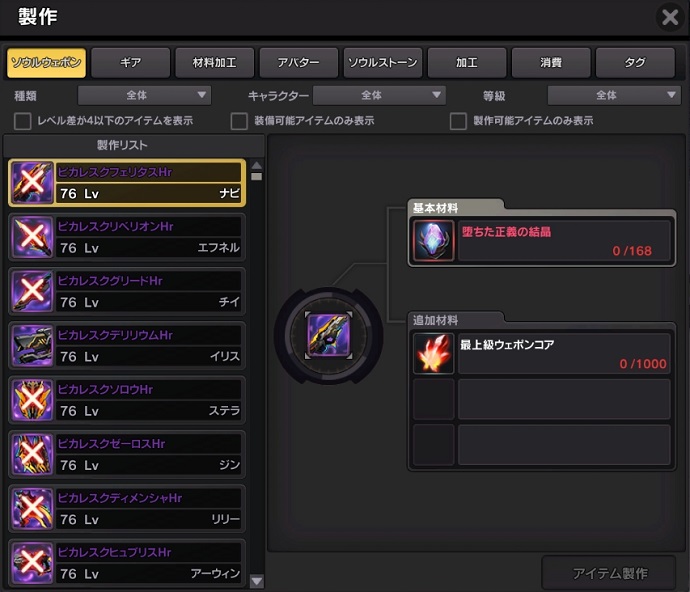The width and height of the screenshot is (690, 592).
Task: Click the アイテム製作 button
Action: pos(609,573)
